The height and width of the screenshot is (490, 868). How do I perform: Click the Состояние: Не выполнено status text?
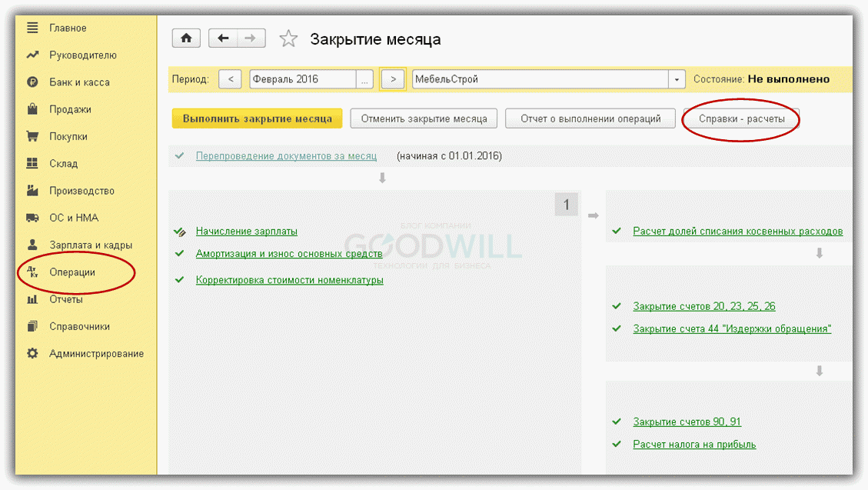761,79
